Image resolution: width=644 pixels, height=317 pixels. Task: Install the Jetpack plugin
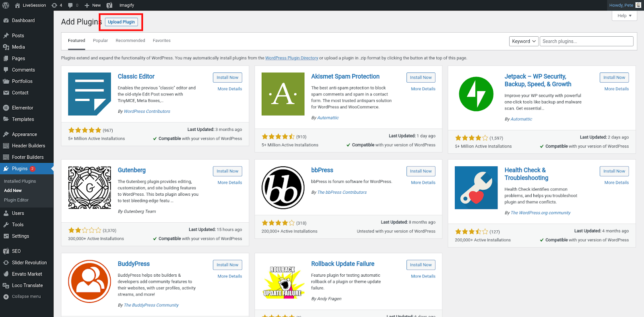[x=614, y=77]
